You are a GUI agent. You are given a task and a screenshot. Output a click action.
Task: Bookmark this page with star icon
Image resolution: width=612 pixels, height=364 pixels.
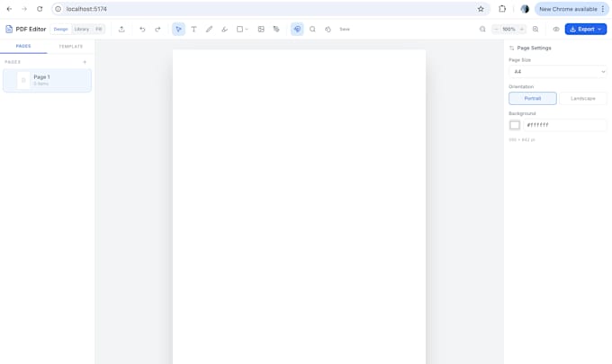[x=481, y=9]
